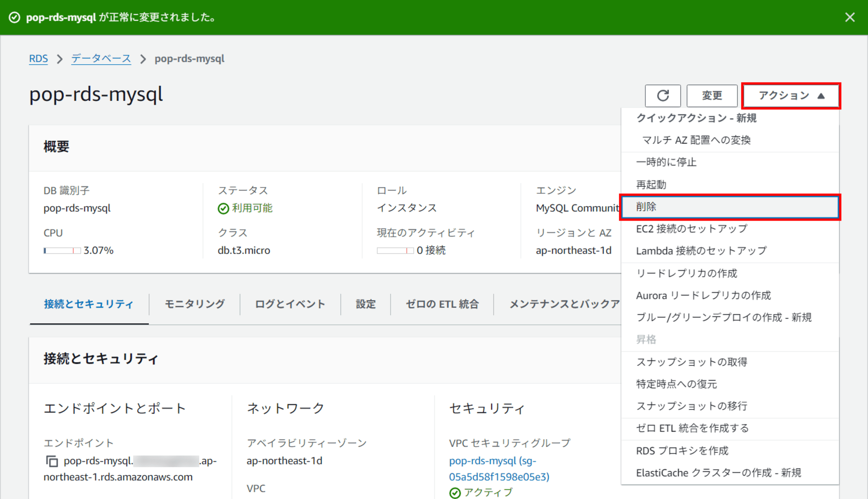The width and height of the screenshot is (868, 499).
Task: Click the 3.07% CPU value
Action: click(99, 251)
